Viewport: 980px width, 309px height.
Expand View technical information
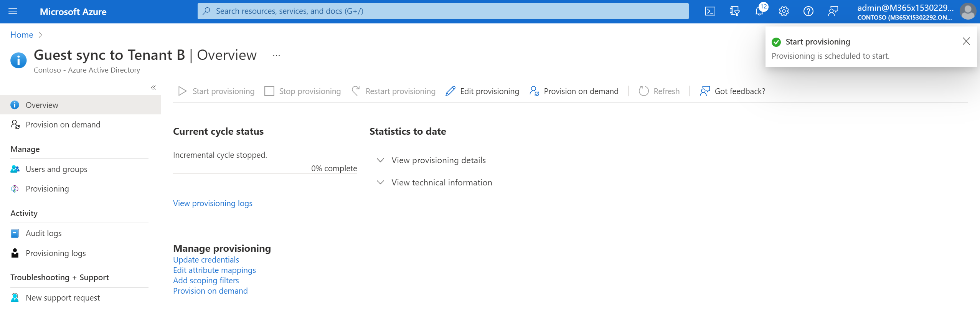pyautogui.click(x=441, y=183)
